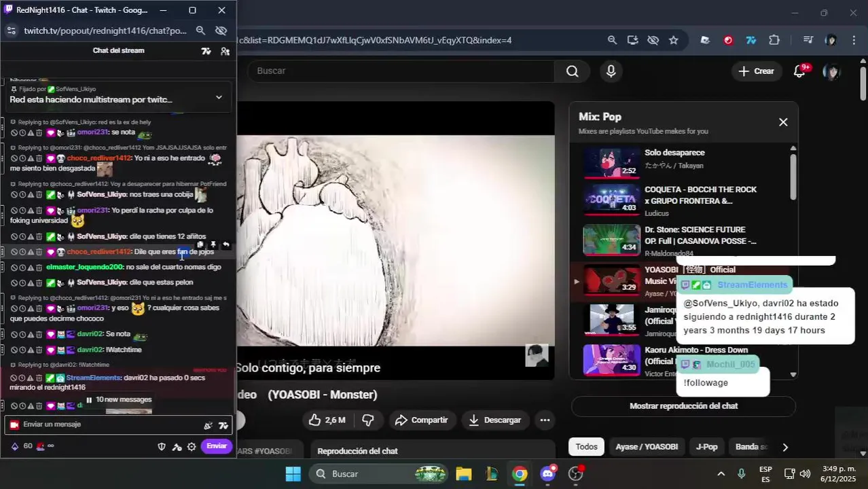Open Shield Mode icon in chat footer
Image resolution: width=868 pixels, height=489 pixels.
162,447
